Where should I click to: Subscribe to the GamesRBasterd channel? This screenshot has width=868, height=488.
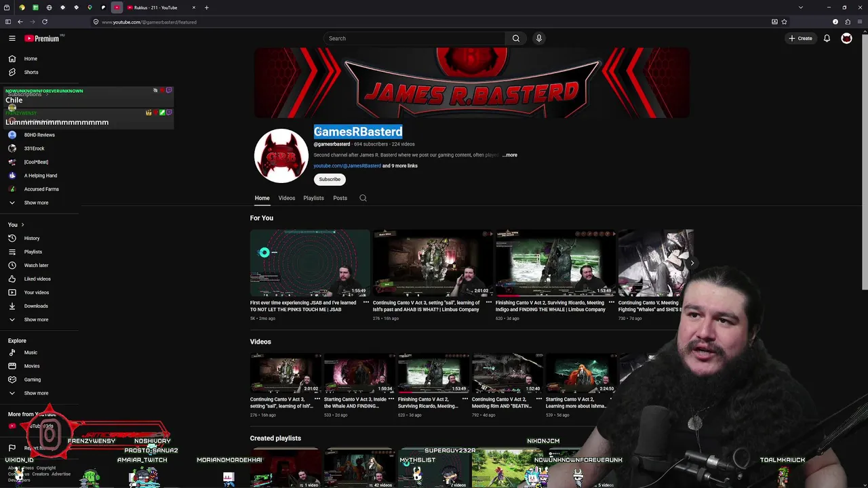(330, 180)
